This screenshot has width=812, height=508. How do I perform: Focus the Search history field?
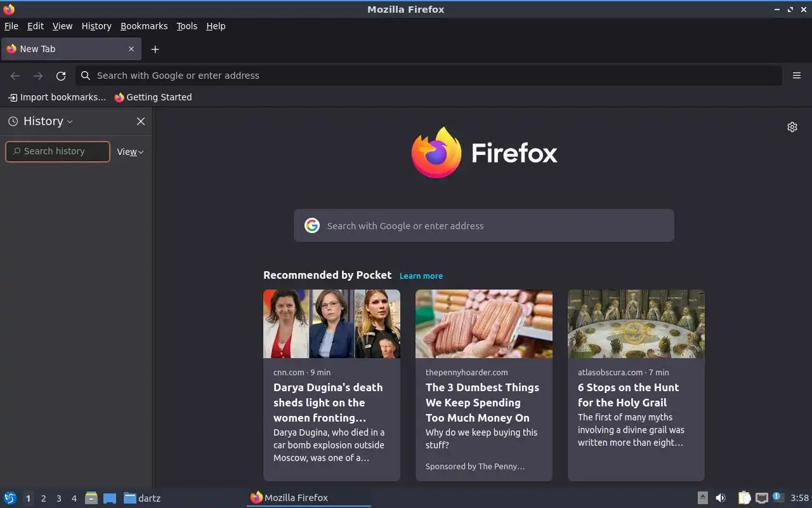pos(58,151)
